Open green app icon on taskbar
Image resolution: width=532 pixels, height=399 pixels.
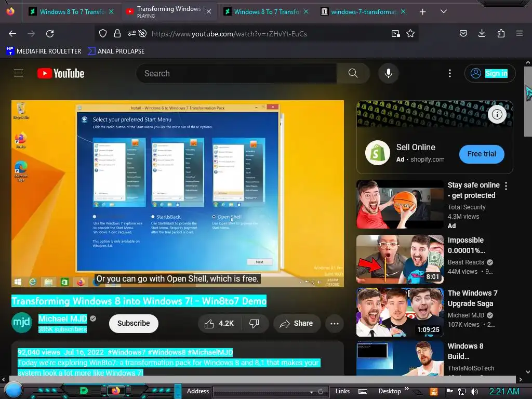pos(84,391)
